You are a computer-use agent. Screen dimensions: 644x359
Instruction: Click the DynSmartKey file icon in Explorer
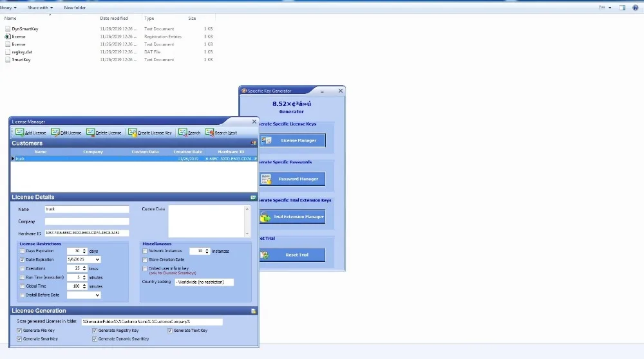[x=7, y=29]
